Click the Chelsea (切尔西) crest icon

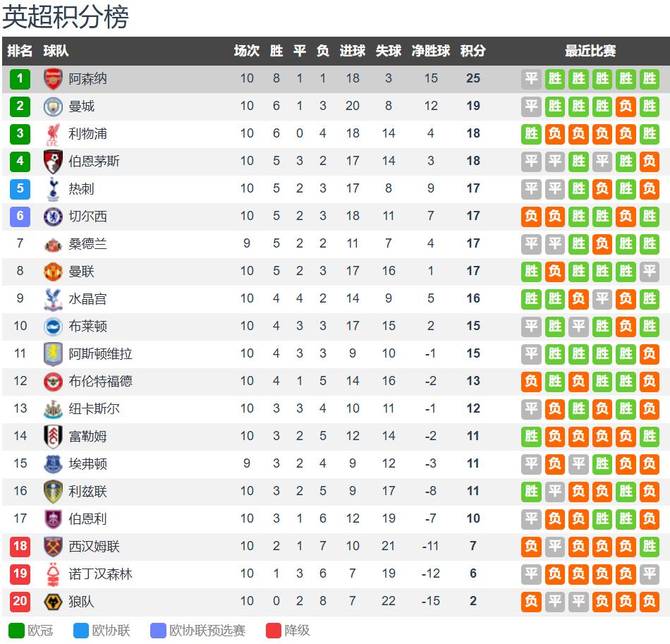coord(53,216)
